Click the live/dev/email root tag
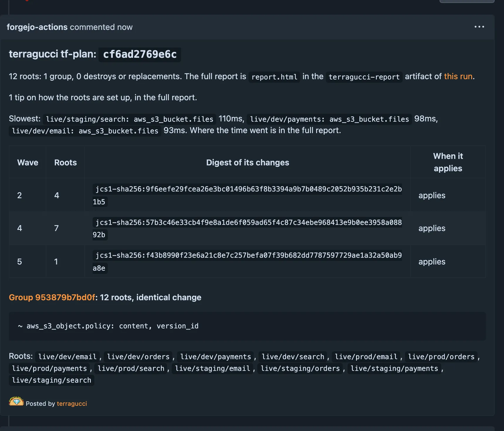The height and width of the screenshot is (431, 504). pos(67,357)
